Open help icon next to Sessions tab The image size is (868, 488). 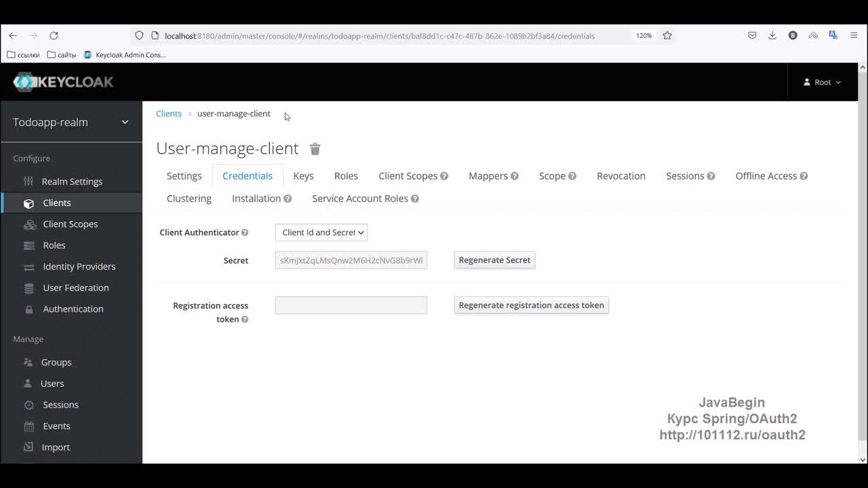711,176
